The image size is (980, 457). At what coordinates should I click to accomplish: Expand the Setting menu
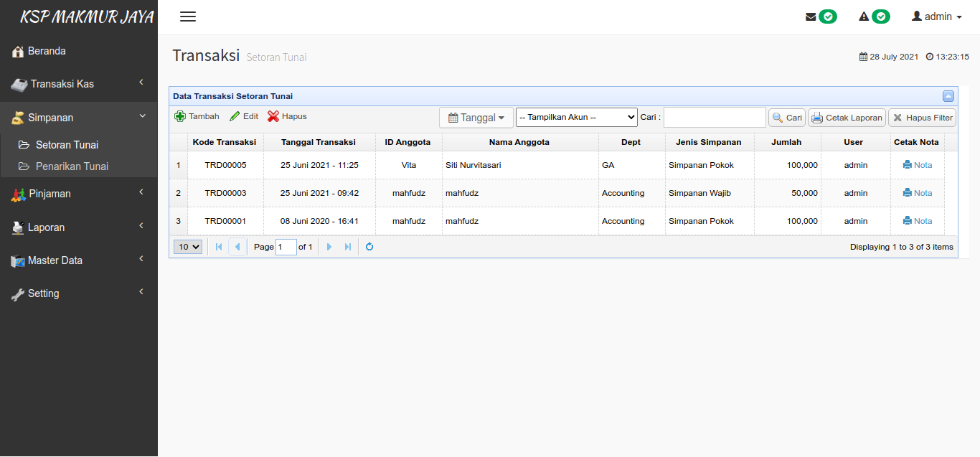(79, 293)
